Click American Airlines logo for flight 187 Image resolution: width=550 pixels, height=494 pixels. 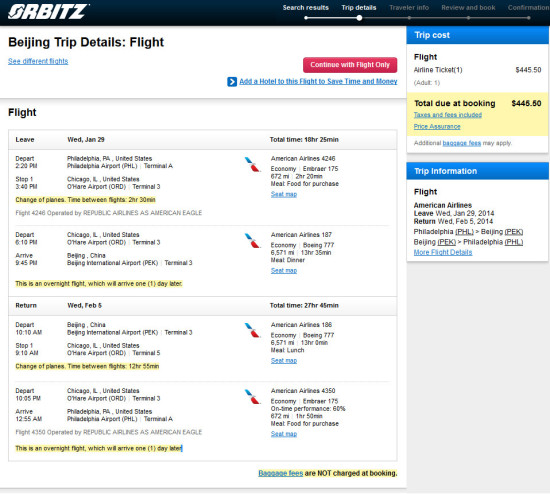point(252,241)
